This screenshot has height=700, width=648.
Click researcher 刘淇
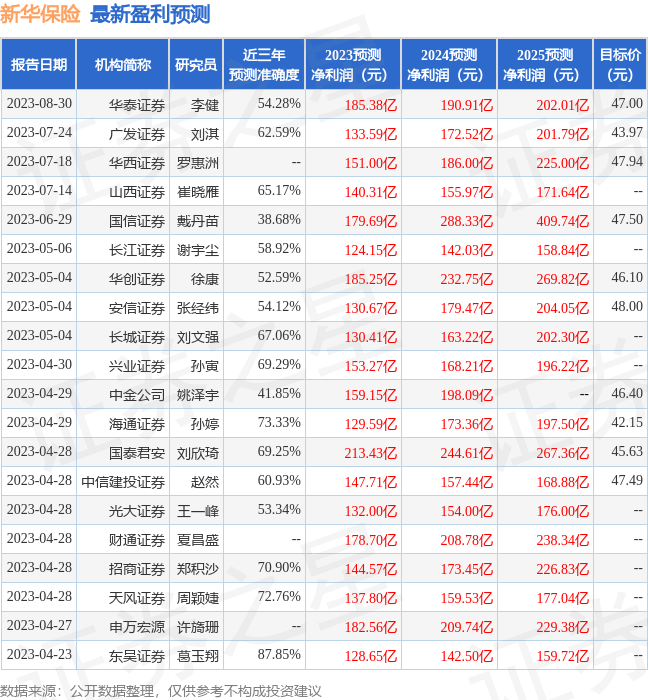pos(205,134)
